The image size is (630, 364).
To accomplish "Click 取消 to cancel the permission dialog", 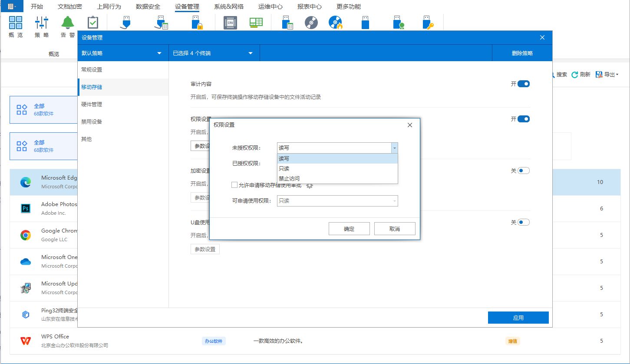I will (395, 229).
